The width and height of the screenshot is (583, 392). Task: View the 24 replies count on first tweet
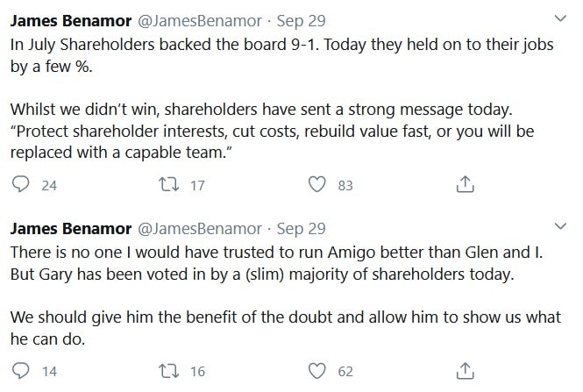49,185
